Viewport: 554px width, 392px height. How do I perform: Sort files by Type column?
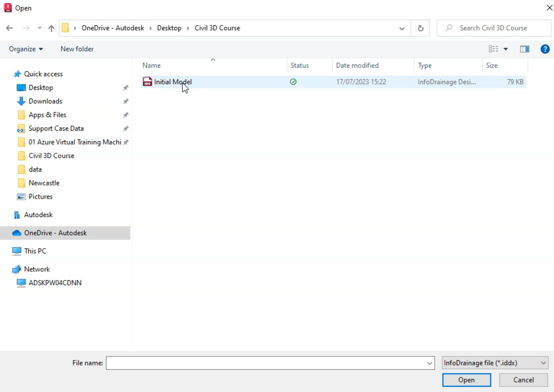[425, 65]
